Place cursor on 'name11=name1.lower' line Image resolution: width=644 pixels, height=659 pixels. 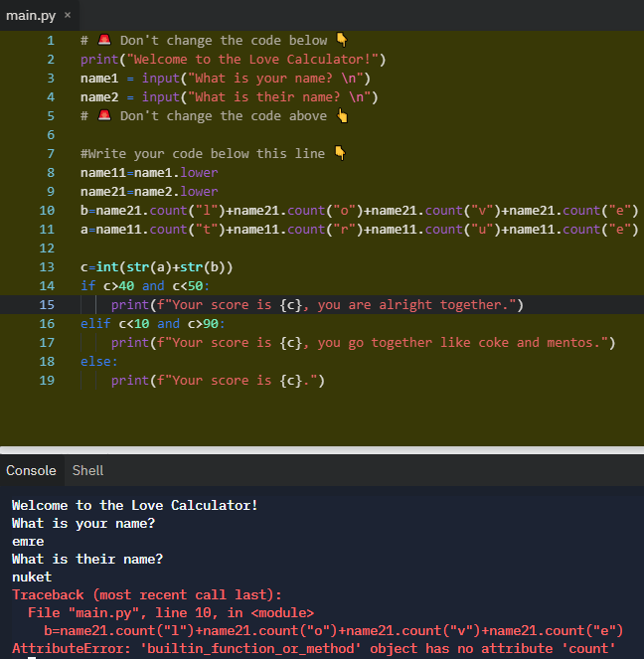pos(149,172)
